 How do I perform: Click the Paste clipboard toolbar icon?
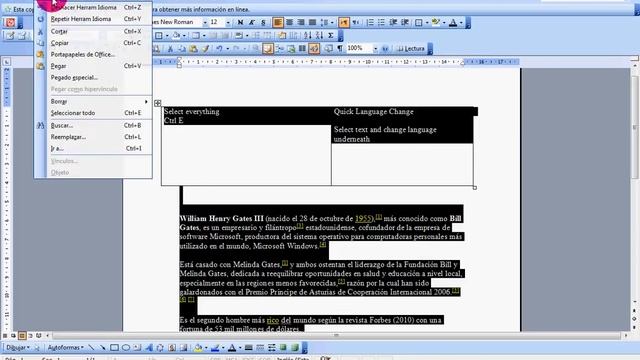pos(193,49)
